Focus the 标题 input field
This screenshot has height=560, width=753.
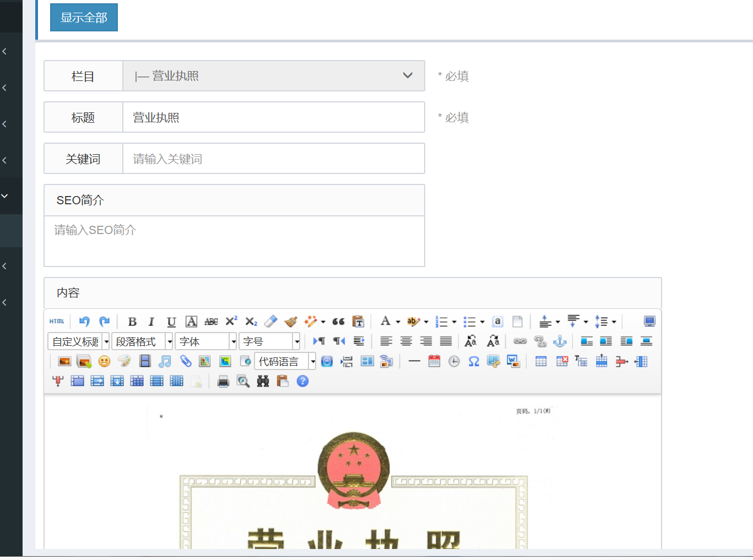point(274,117)
